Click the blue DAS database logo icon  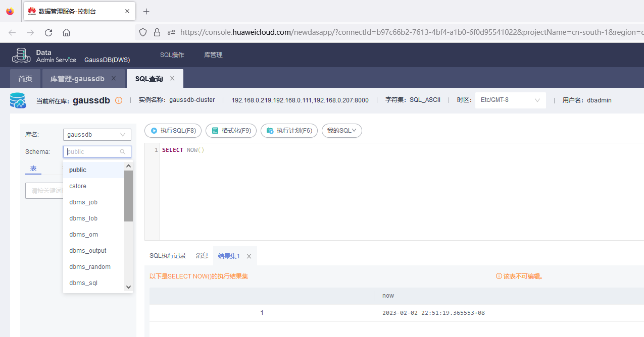pos(18,100)
